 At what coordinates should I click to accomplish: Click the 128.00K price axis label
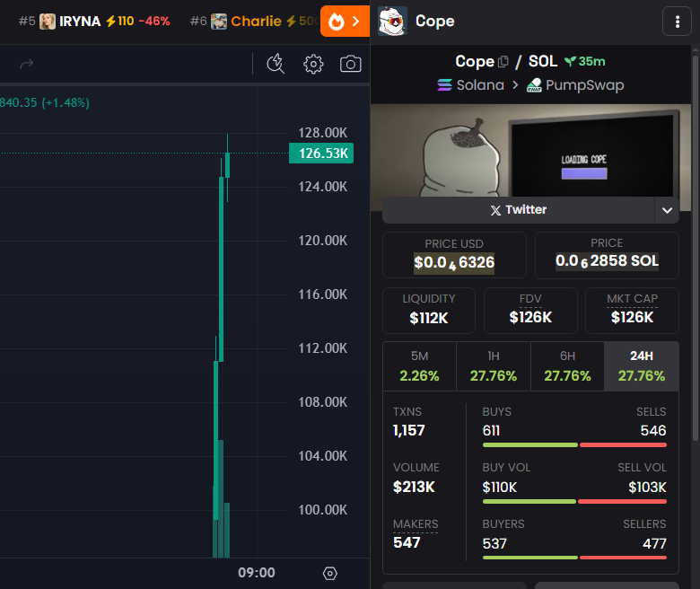click(x=322, y=133)
